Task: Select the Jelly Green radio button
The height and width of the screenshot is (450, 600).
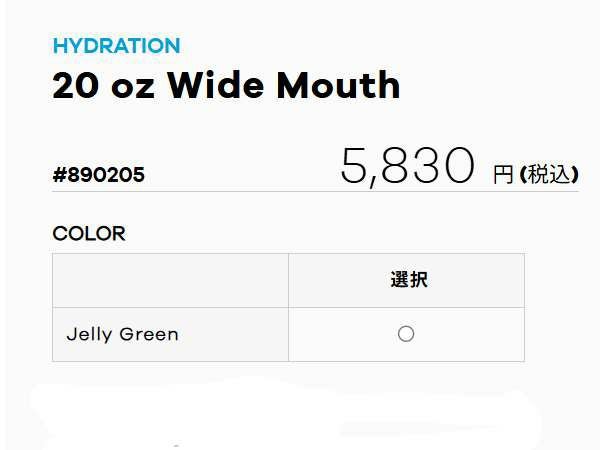Action: [x=406, y=334]
